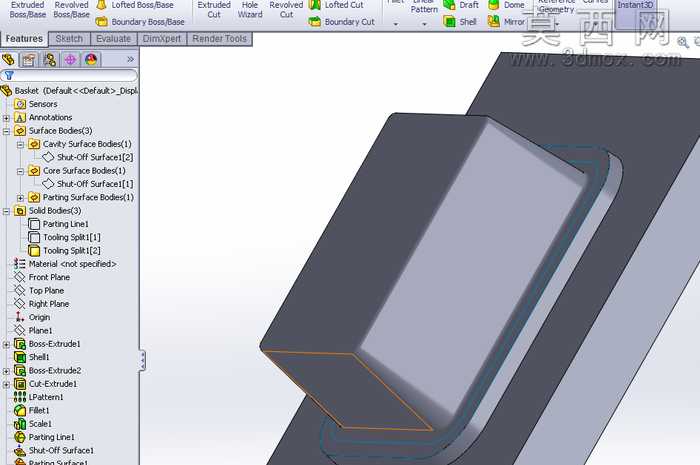
Task: Open the Hole Wizard tool
Action: [250, 9]
